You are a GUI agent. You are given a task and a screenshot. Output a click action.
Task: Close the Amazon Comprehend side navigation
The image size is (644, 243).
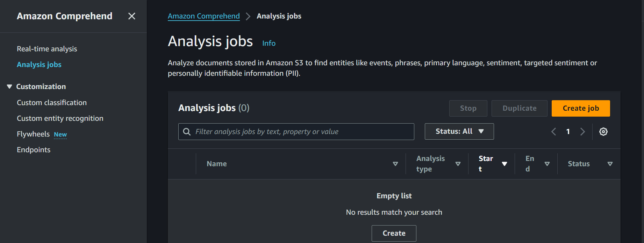131,16
